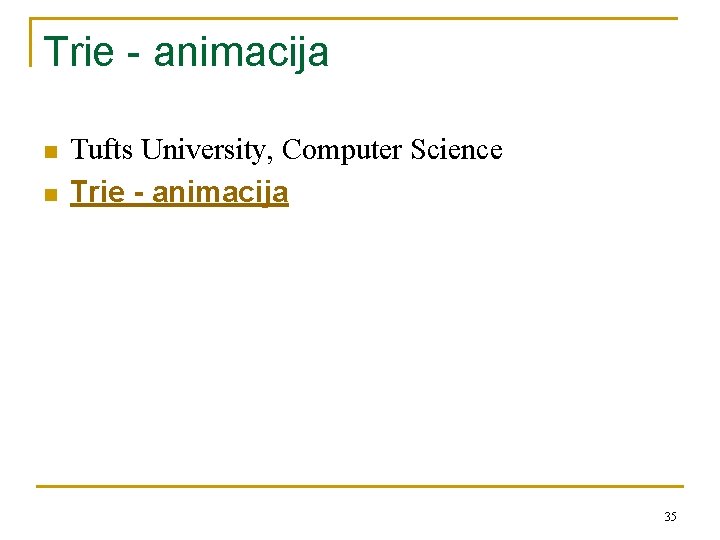
Task: Click the slide number 35
Action: pyautogui.click(x=670, y=517)
